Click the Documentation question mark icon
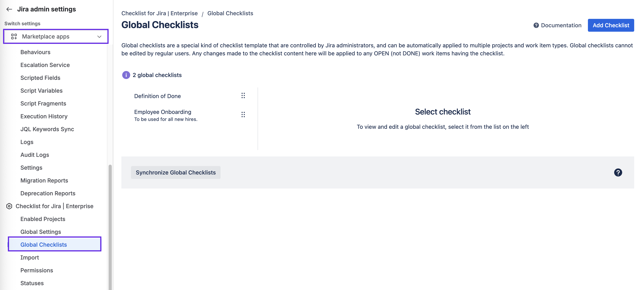The image size is (644, 290). [x=536, y=25]
